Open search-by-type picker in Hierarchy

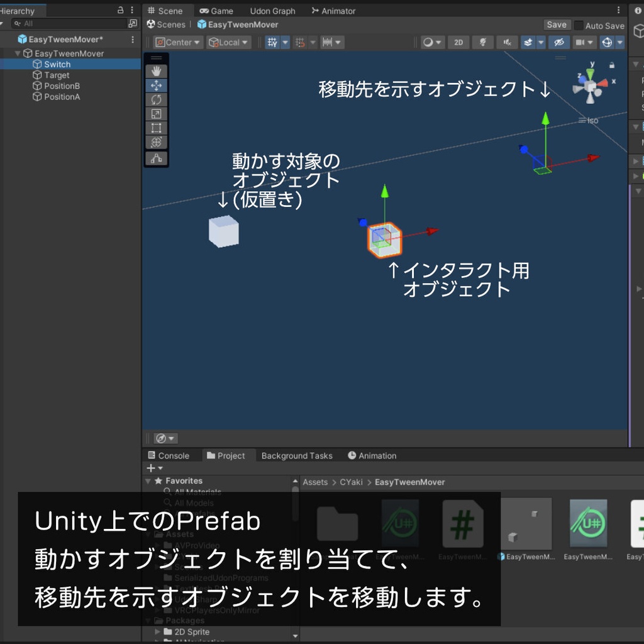point(132,23)
